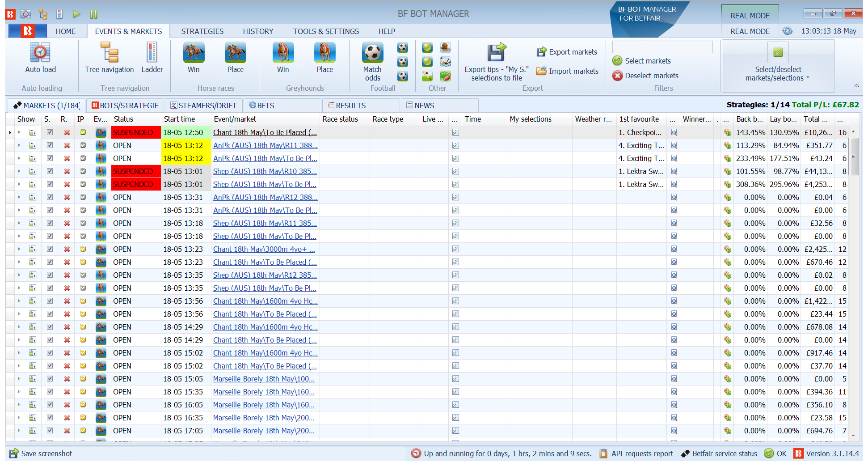Click chart icon on Shep R10 385 row
Screen dimensions: 868x466
(455, 171)
